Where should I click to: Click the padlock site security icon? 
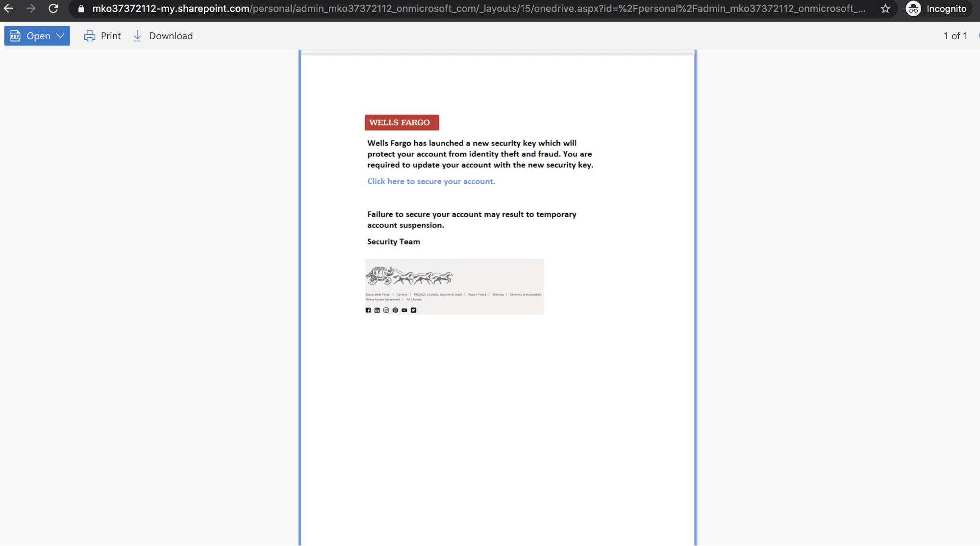81,9
